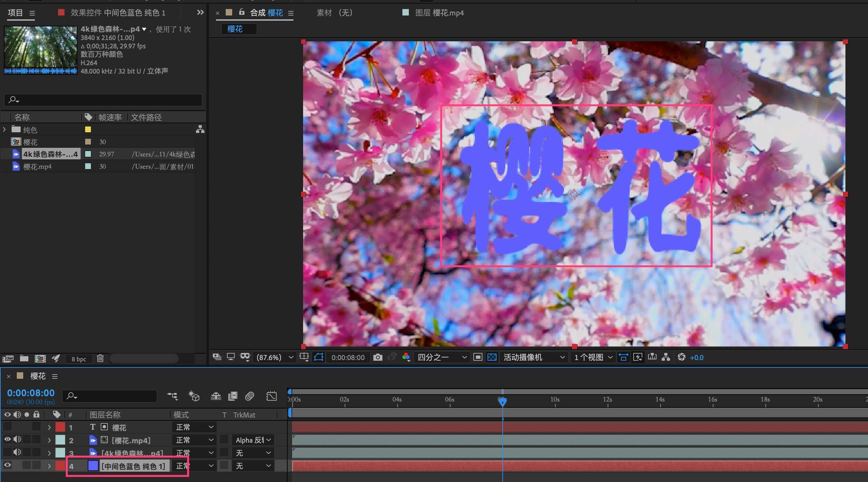Viewport: 868px width, 482px height.
Task: Hide the 樱花.mp4 layer with eye toggle
Action: coord(7,439)
